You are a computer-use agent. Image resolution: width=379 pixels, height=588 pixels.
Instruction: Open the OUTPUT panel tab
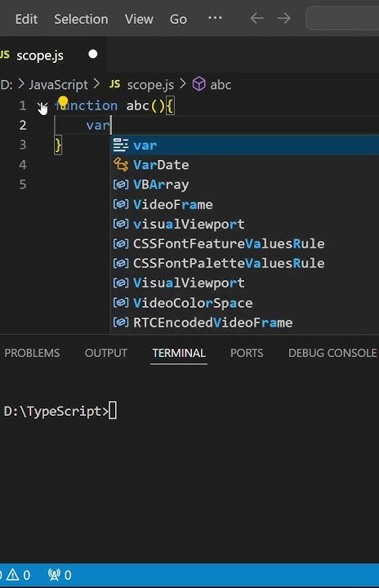106,353
